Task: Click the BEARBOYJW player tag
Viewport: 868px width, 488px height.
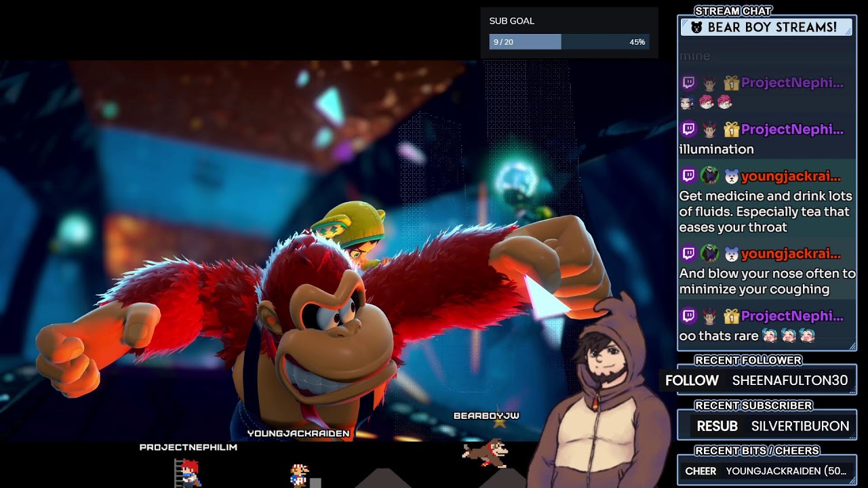Action: (x=486, y=415)
